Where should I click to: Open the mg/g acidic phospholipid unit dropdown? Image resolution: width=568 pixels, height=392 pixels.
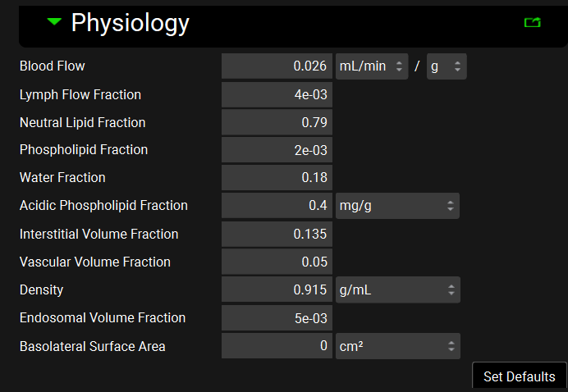(397, 206)
